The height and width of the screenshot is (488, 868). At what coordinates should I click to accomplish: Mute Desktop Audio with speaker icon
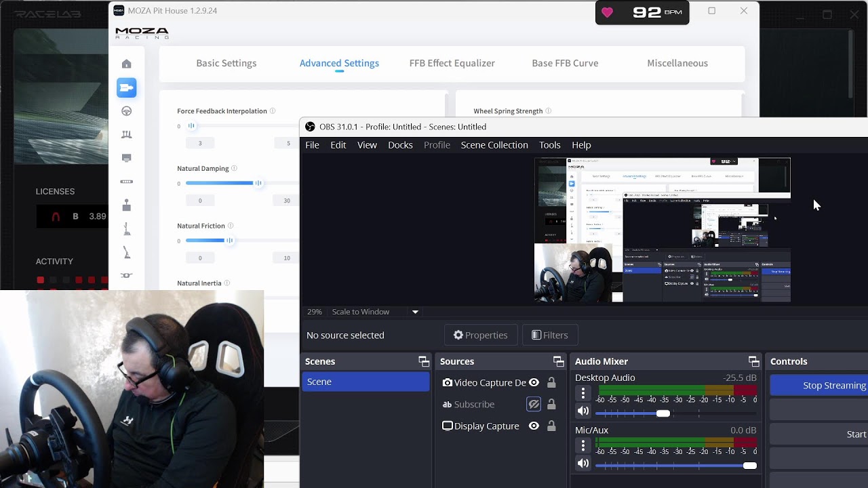[x=583, y=411]
